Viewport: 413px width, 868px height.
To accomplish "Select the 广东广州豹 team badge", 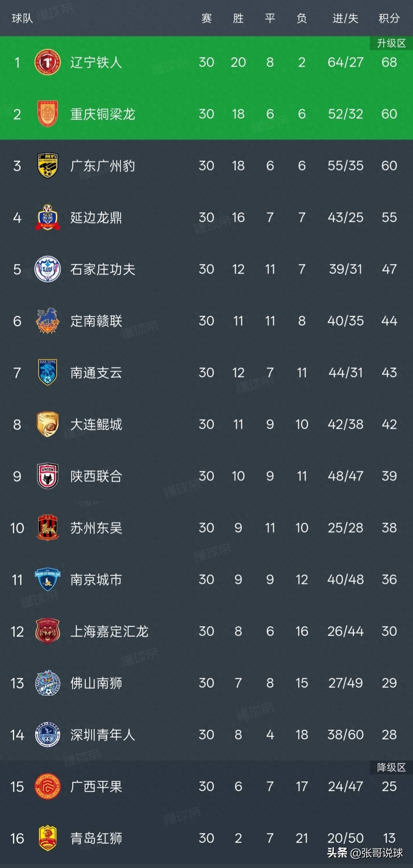I will [x=47, y=165].
